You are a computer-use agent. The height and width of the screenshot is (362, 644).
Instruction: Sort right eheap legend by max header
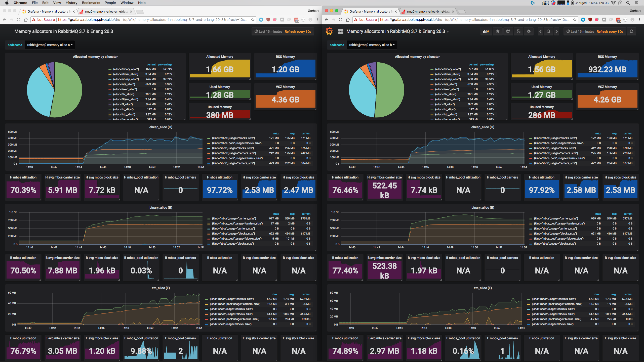pos(598,133)
